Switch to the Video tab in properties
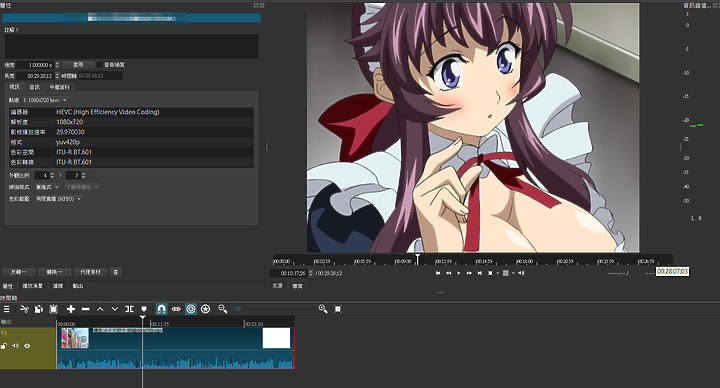Image resolution: width=720 pixels, height=388 pixels. pos(15,87)
